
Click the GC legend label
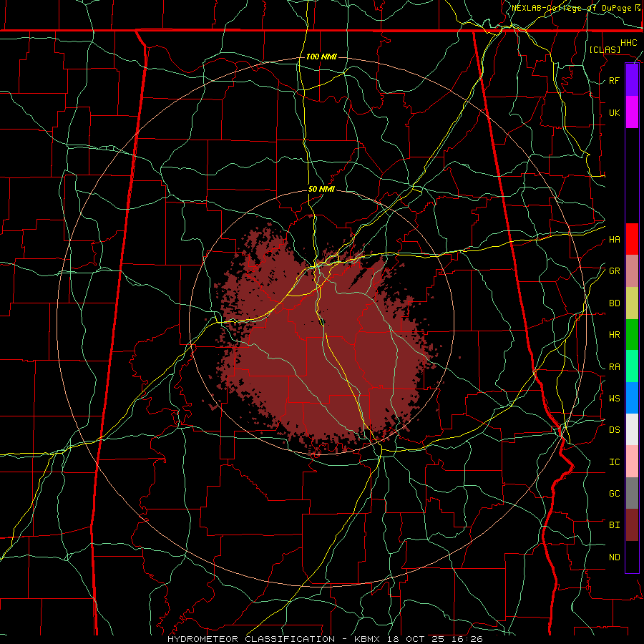(615, 494)
